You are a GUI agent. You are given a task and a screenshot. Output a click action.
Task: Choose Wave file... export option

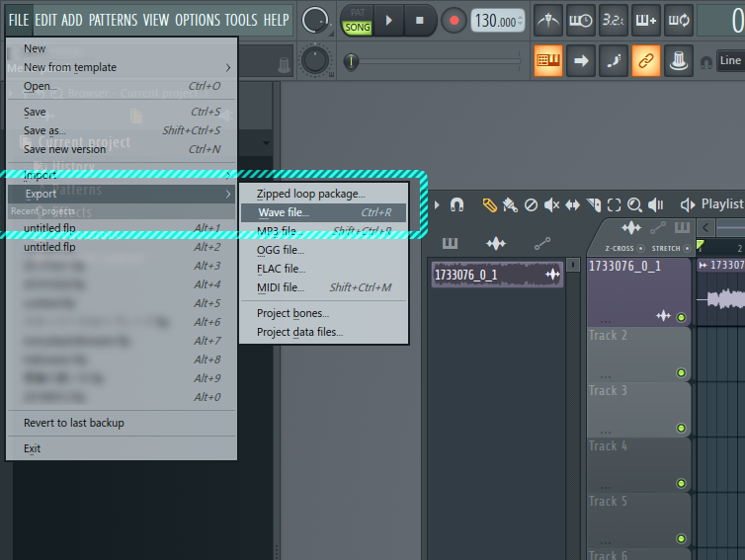point(323,212)
